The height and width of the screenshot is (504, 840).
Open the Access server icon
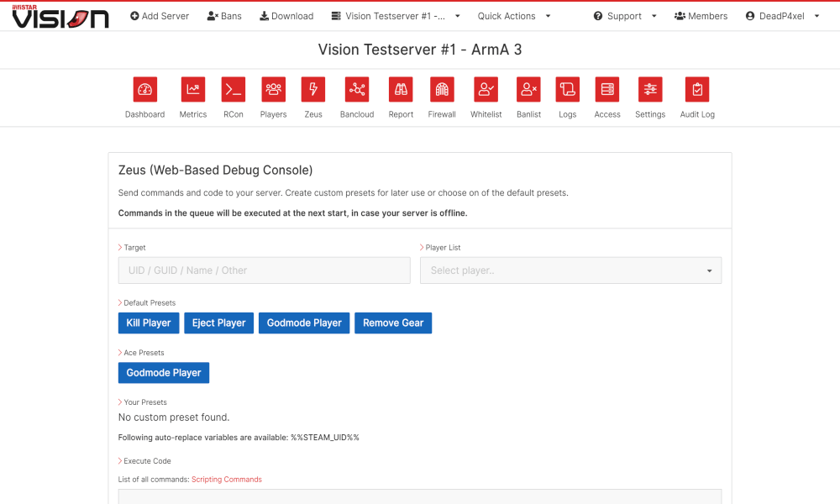(x=607, y=89)
